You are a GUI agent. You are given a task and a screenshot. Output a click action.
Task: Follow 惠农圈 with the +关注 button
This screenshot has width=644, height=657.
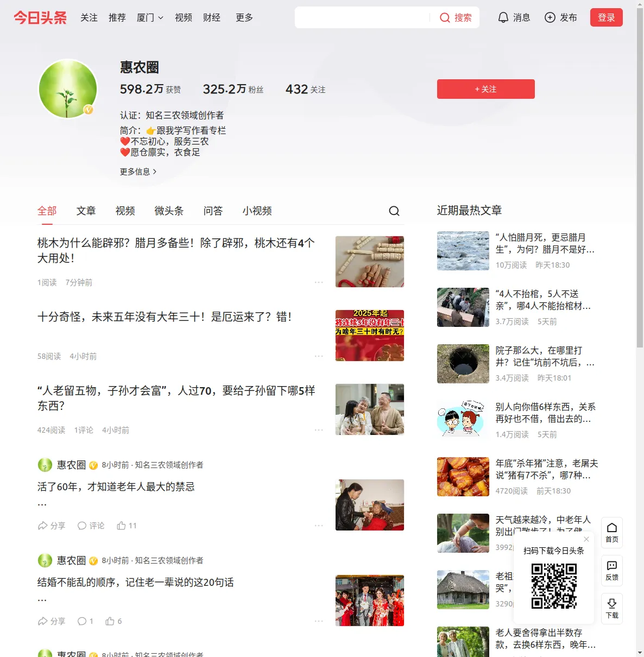486,89
